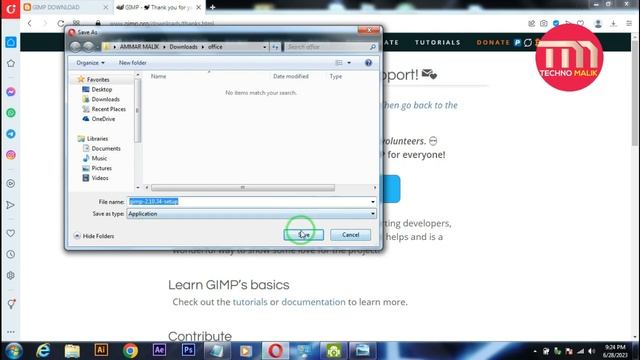Open history clock icon in Opera sidebar
The height and width of the screenshot is (360, 640).
point(11,254)
